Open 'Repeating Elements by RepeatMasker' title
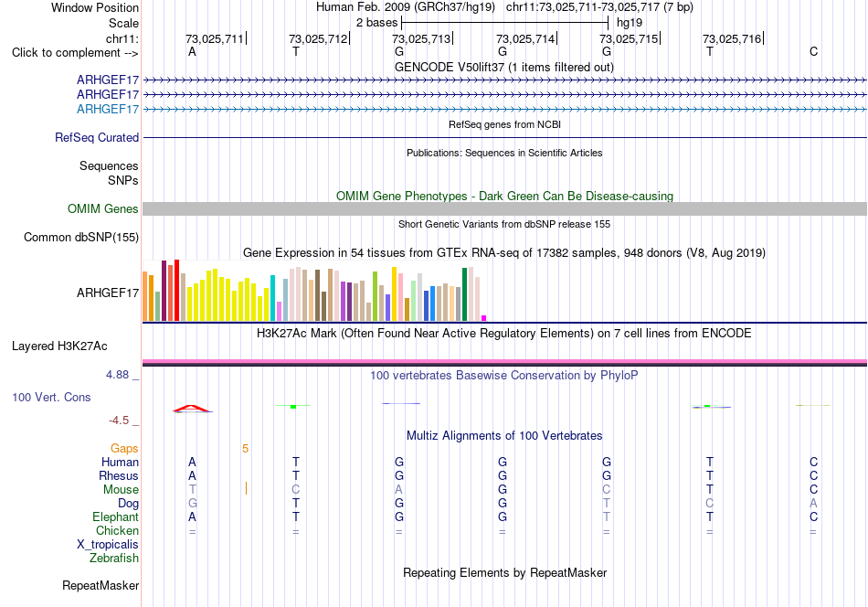 click(x=504, y=573)
